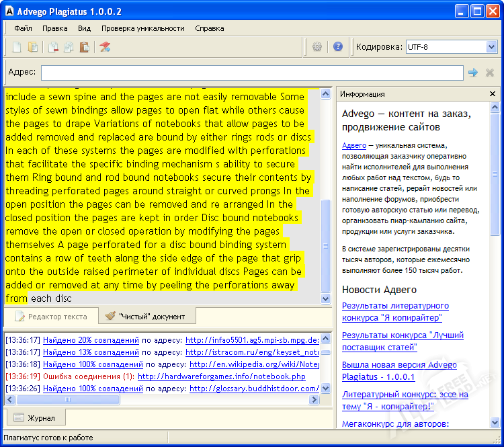Start the uniqueness check toolbar icon
This screenshot has height=447, width=504.
[105, 47]
